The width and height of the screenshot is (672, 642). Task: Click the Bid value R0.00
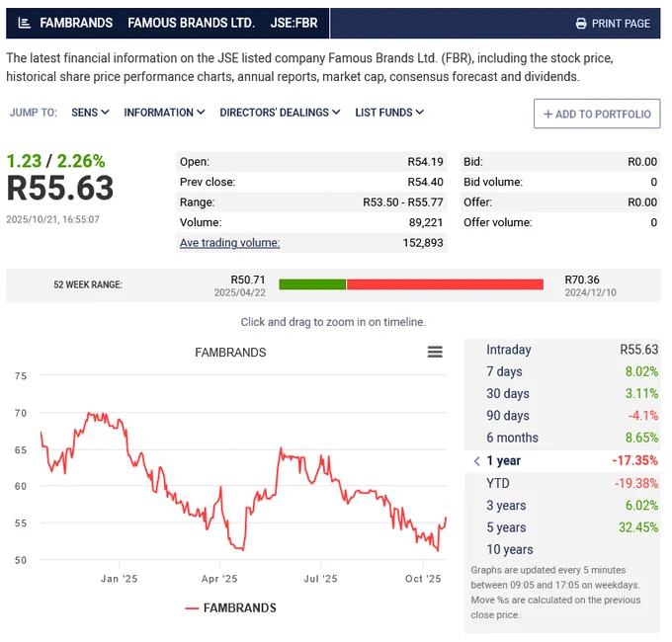(642, 162)
